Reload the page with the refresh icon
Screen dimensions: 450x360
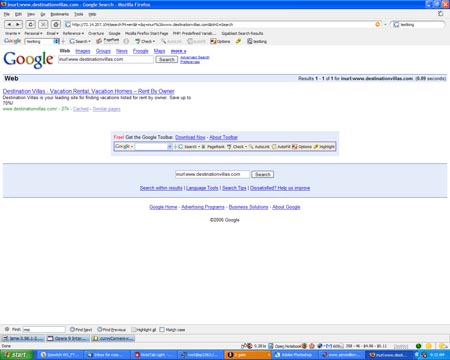tap(30, 24)
